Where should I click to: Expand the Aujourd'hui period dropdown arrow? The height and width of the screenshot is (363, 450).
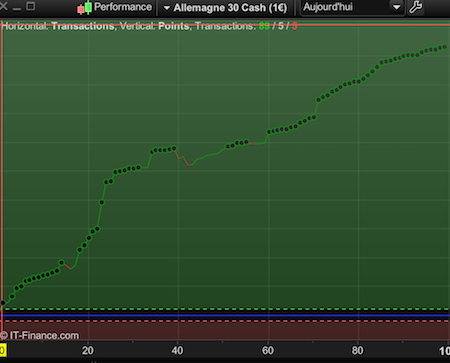point(396,7)
